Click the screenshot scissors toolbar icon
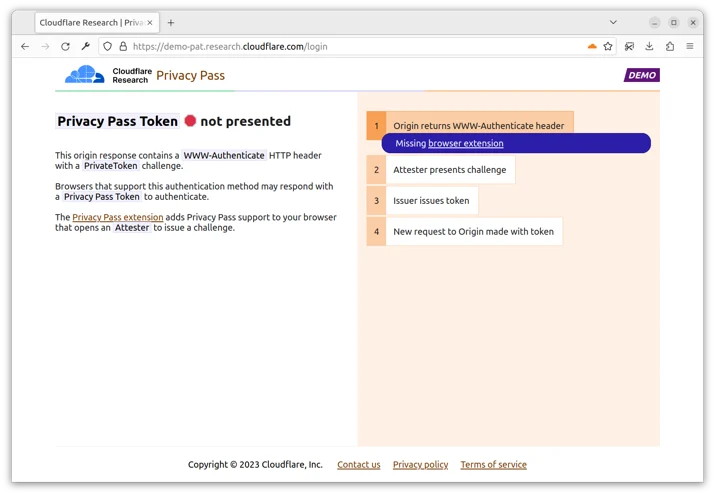 629,46
